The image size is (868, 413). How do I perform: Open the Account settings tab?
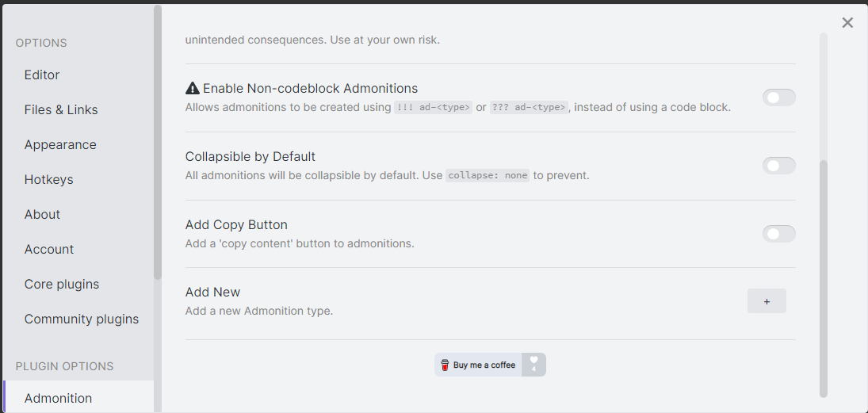point(49,250)
